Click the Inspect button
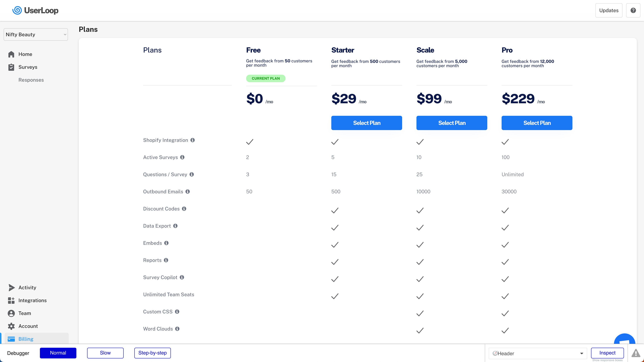Viewport: 644px width, 362px height. pyautogui.click(x=608, y=353)
